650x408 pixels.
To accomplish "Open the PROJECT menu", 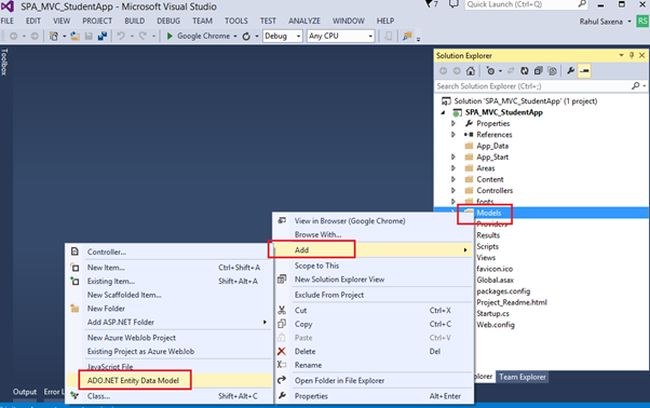I will [x=97, y=21].
